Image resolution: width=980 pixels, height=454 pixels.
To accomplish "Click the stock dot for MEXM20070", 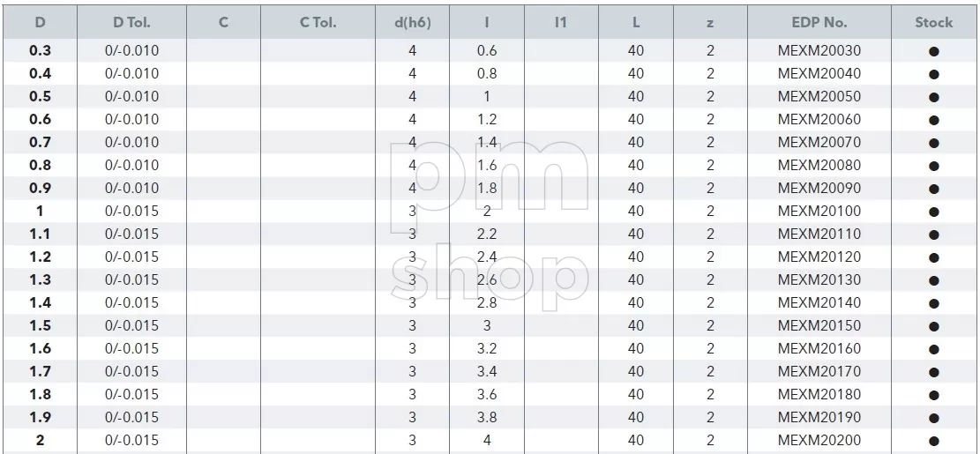I will click(934, 144).
